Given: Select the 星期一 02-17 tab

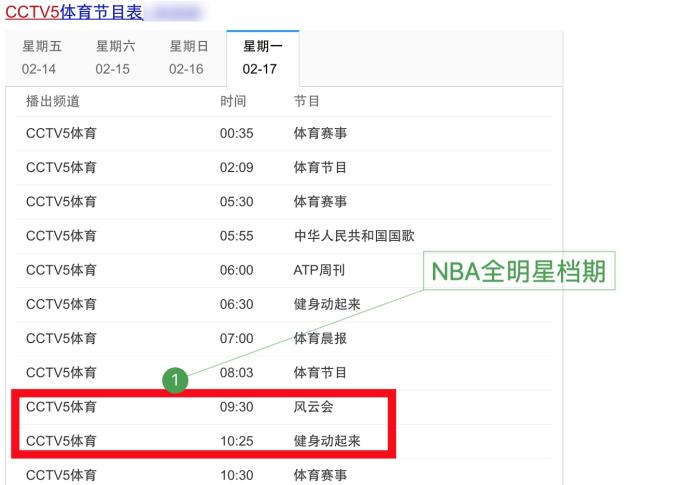Looking at the screenshot, I should coord(262,58).
